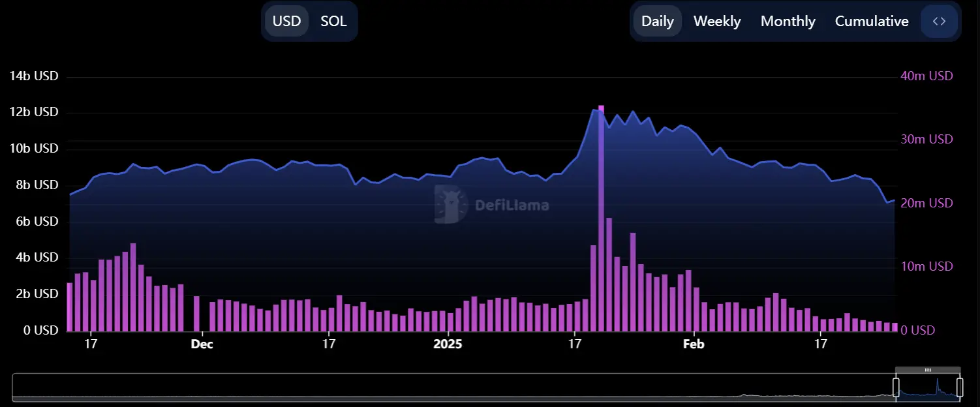Click the tallest pink bar spike
Image resolution: width=980 pixels, height=407 pixels.
(x=601, y=215)
